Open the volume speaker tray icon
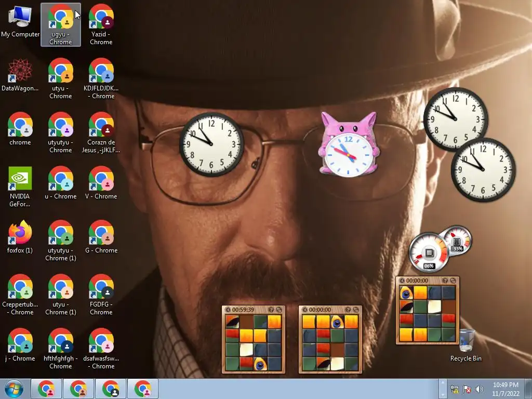This screenshot has height=399, width=532. (480, 389)
